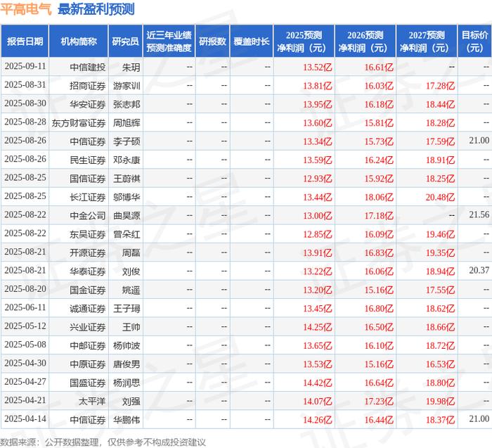
Task: Click the 目标价 column header
Action: 475,41
